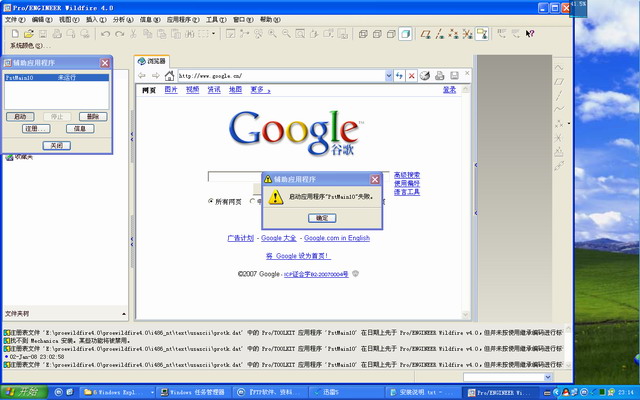Image resolution: width=640 pixels, height=400 pixels.
Task: Open the 帮助 menu
Action: pyautogui.click(x=270, y=20)
